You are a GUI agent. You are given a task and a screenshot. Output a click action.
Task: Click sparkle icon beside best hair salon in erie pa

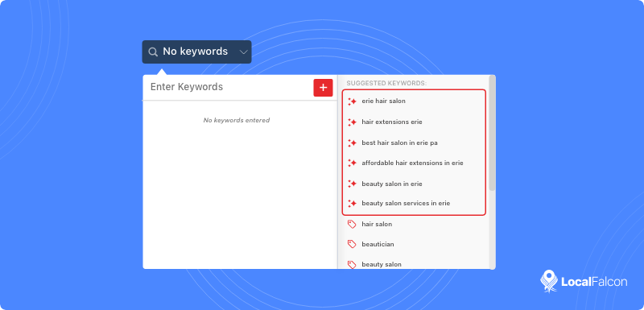coord(352,143)
